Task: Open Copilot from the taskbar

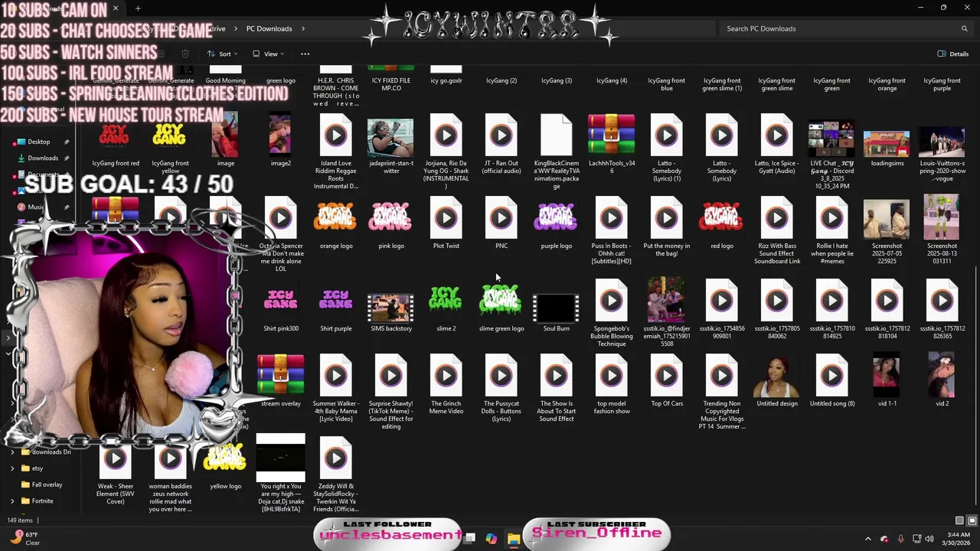Action: [x=491, y=539]
